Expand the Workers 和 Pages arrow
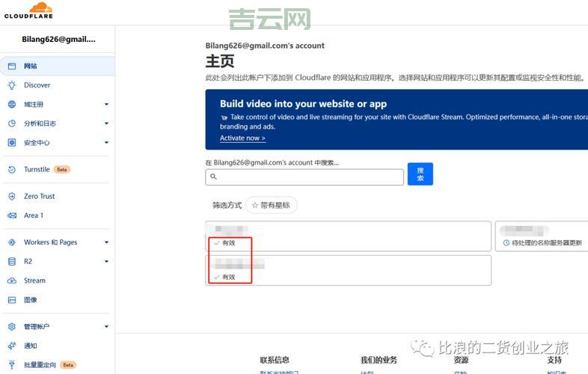Screen dimensions: 588x374 click(x=106, y=242)
